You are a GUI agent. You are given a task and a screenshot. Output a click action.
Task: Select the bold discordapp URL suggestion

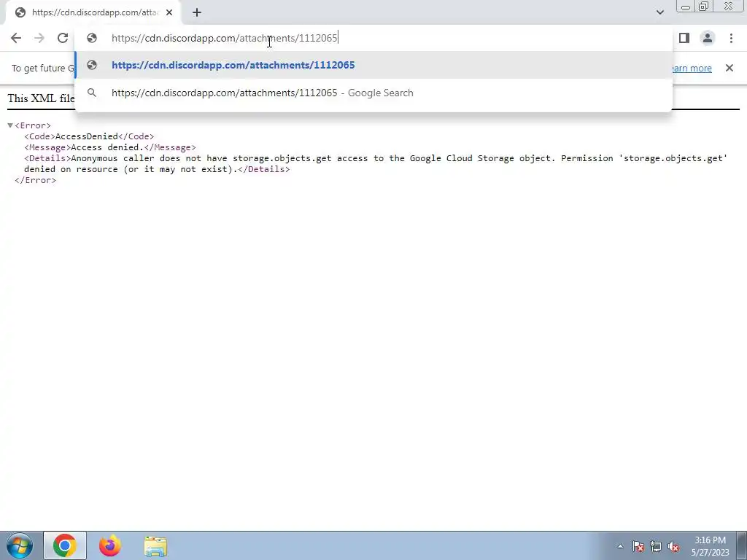click(x=373, y=65)
